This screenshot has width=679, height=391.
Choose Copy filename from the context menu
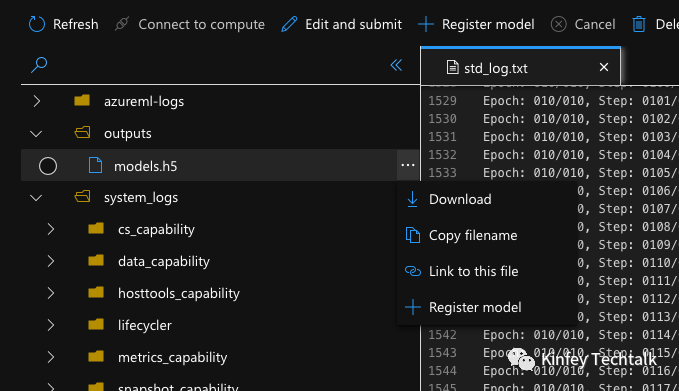pos(487,235)
